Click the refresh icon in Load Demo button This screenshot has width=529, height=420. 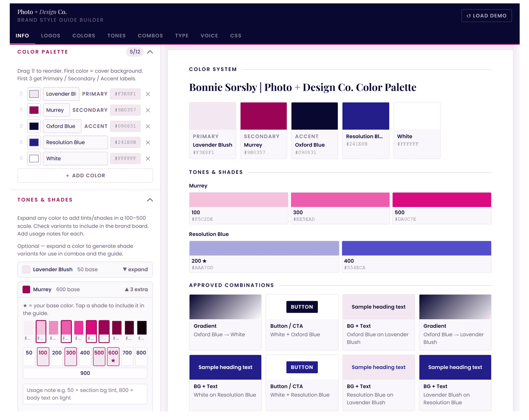pos(469,16)
